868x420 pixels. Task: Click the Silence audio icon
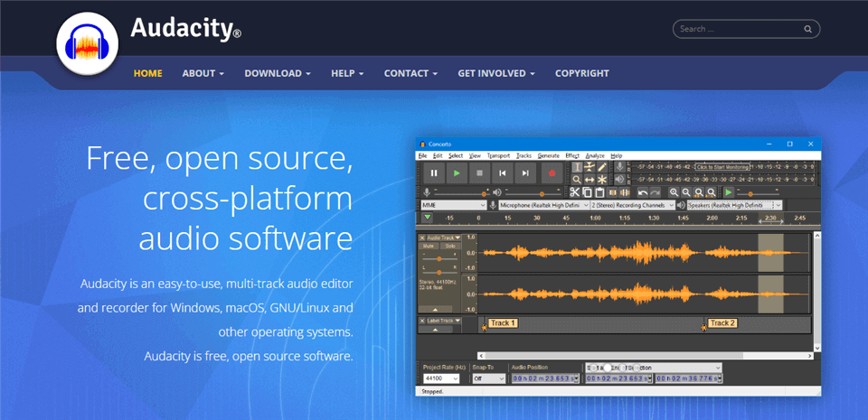(x=625, y=192)
